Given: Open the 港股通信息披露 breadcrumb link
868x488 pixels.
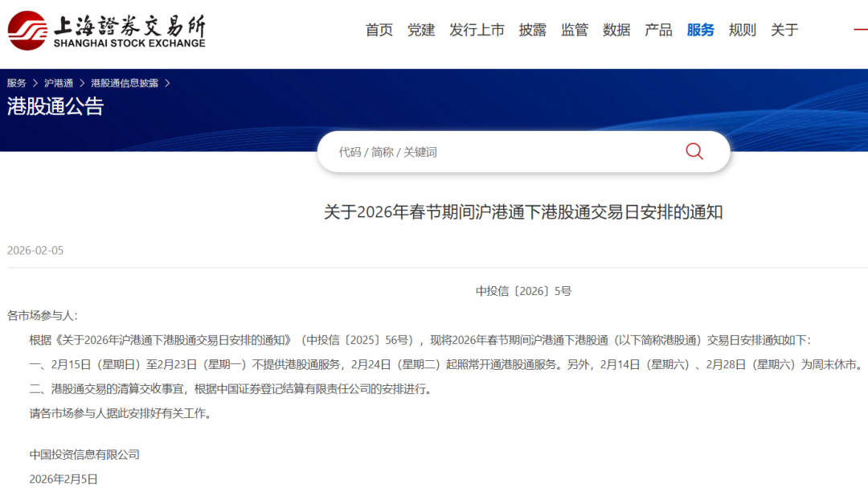Looking at the screenshot, I should coord(125,83).
